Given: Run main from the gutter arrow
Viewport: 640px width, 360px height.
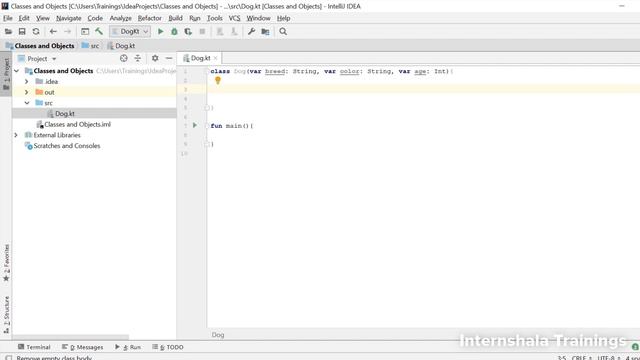Looking at the screenshot, I should click(x=195, y=125).
